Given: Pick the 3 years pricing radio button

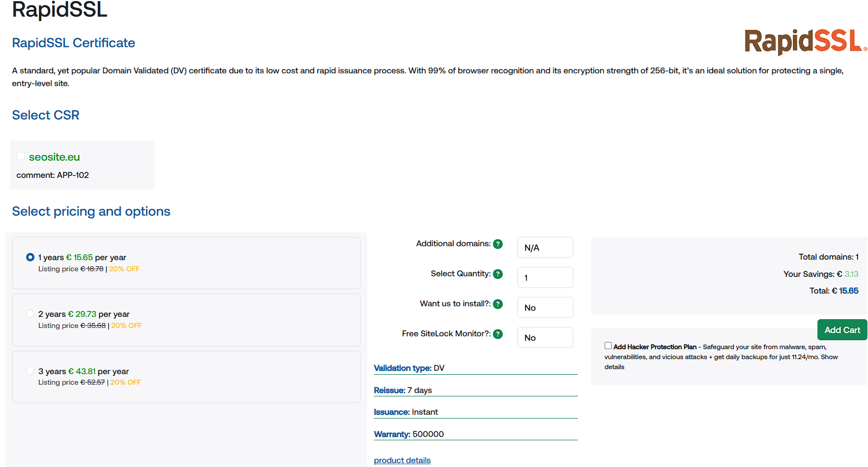Looking at the screenshot, I should (x=30, y=371).
